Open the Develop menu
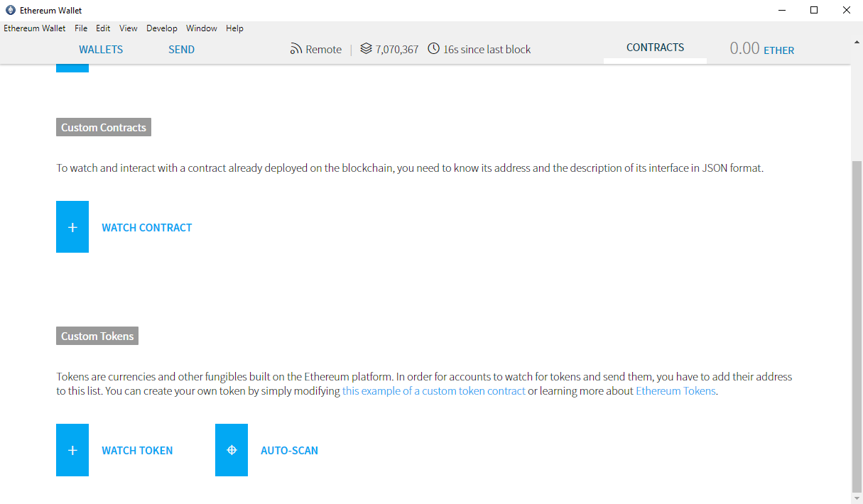Screen dimensions: 863x504 tap(162, 28)
